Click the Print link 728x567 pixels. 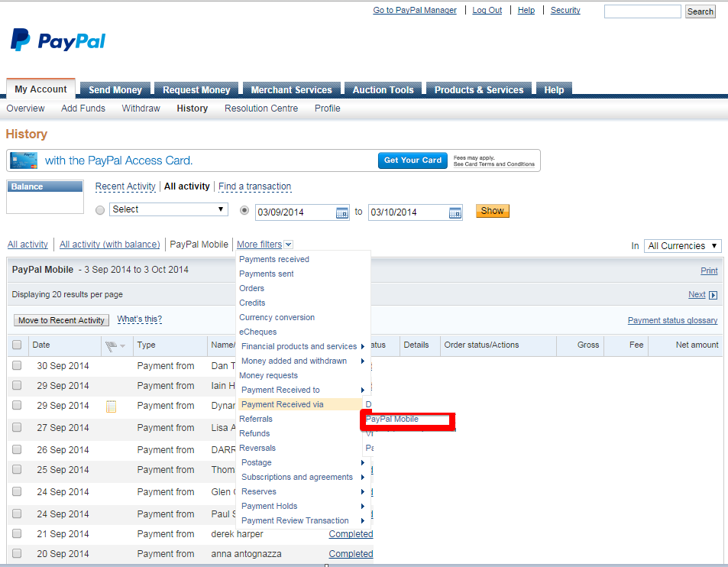point(709,271)
